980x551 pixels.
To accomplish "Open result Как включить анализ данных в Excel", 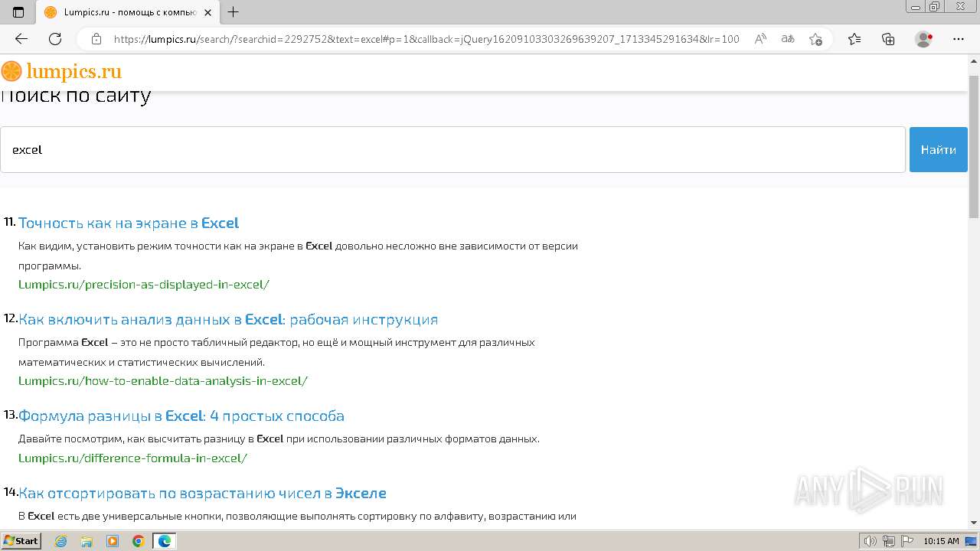I will (228, 319).
